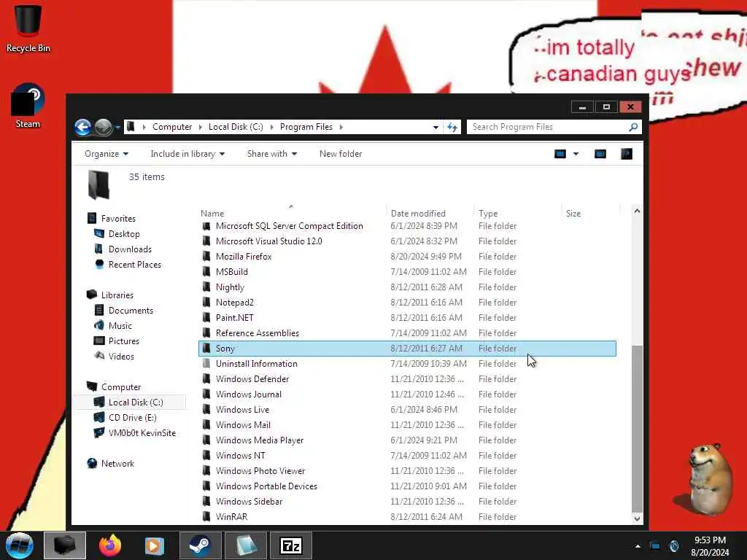Expand the address bar history dropdown

point(436,127)
